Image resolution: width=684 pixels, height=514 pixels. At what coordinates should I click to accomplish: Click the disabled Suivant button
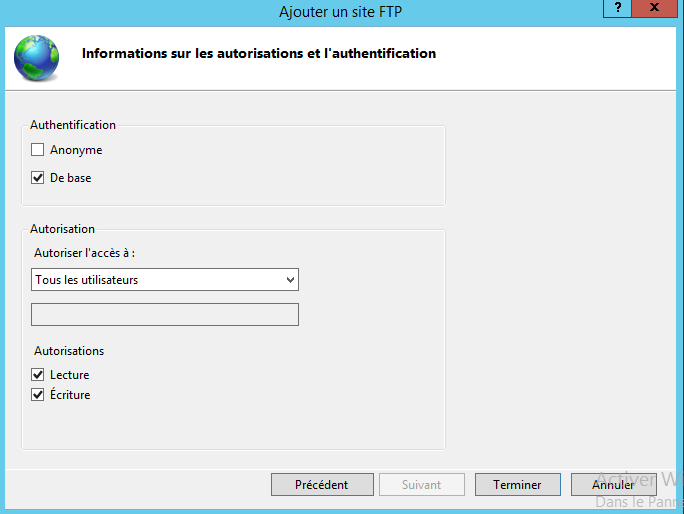click(x=422, y=485)
